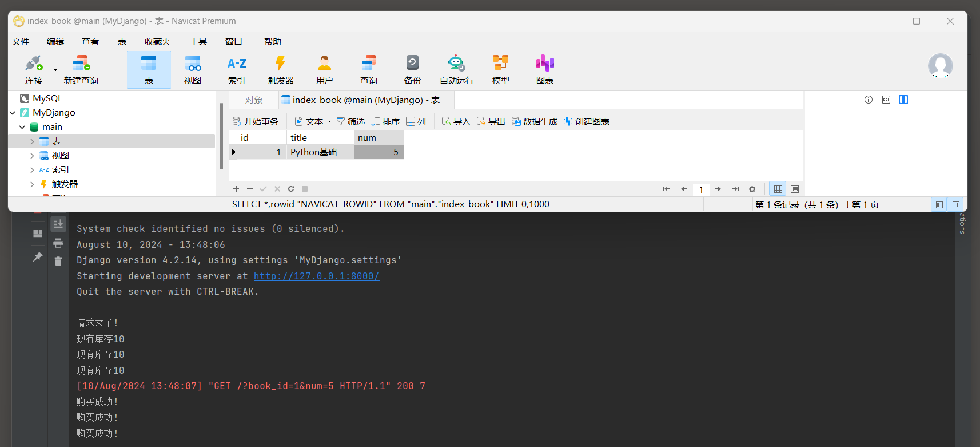Go to next page arrow
The image size is (980, 447).
pyautogui.click(x=718, y=189)
